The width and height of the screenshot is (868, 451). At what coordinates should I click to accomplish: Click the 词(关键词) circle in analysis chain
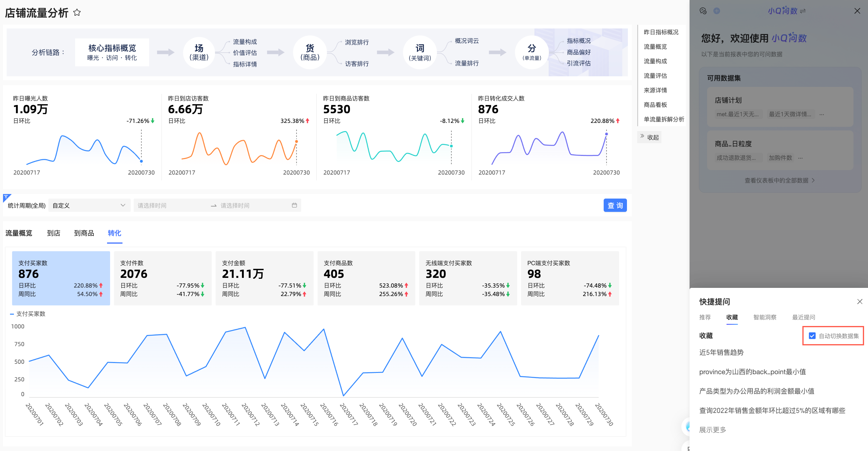tap(419, 52)
